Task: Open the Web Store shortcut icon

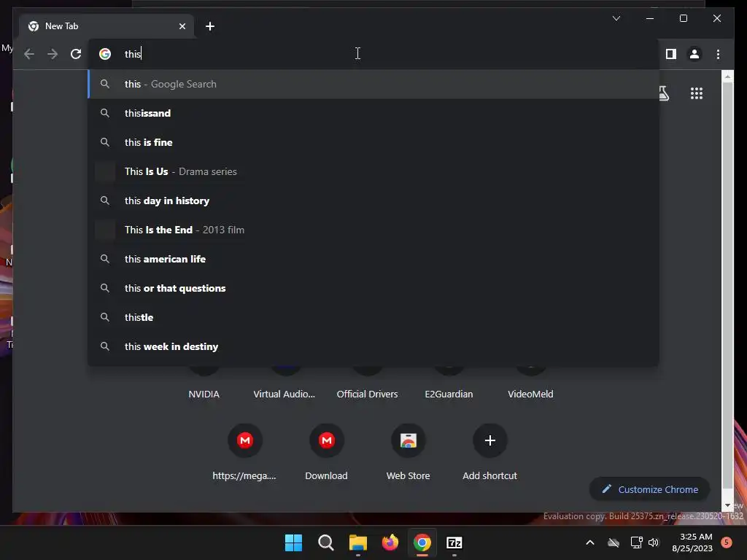Action: point(409,440)
